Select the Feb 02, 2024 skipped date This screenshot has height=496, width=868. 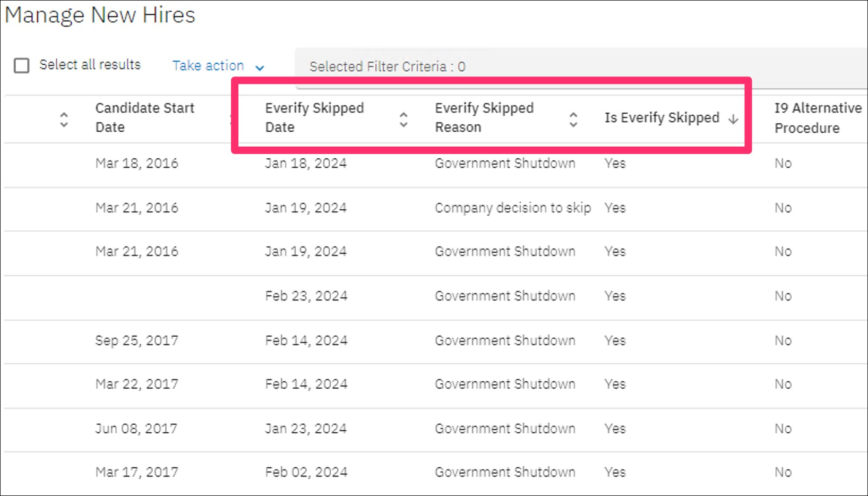click(x=306, y=472)
